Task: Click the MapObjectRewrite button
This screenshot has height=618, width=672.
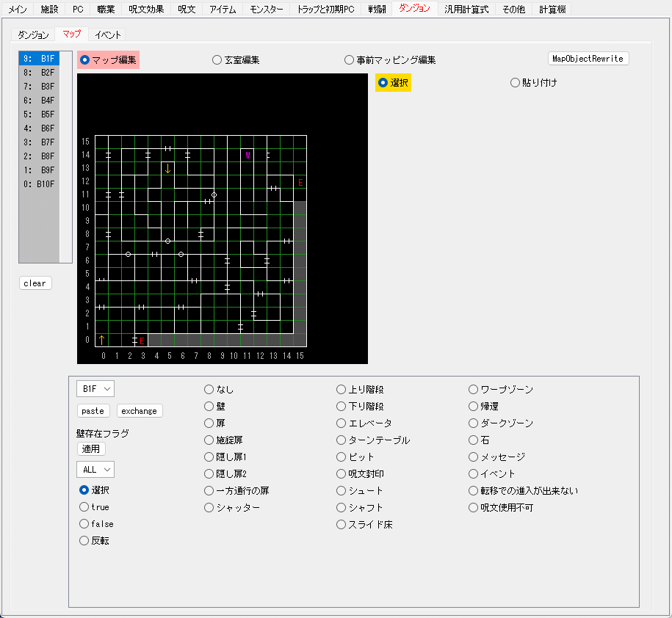Action: (588, 59)
